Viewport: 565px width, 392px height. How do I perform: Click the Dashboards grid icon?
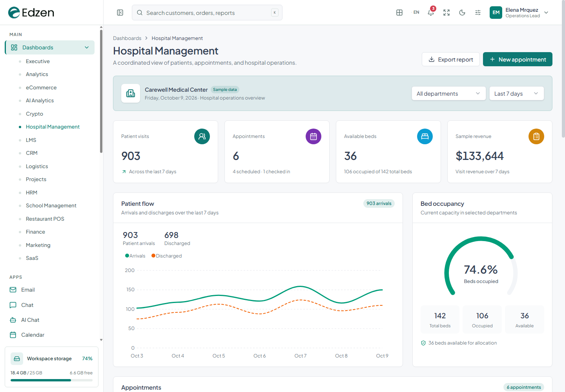[14, 47]
